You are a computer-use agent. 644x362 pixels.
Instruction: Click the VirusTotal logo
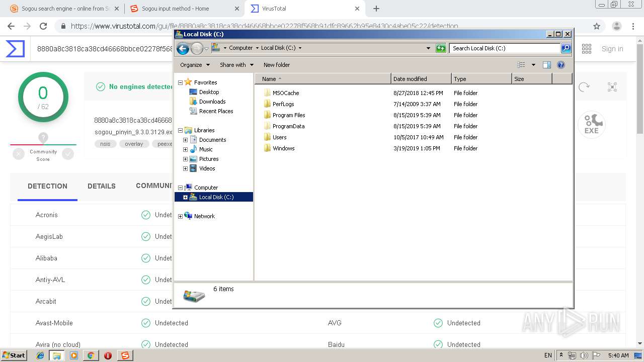click(15, 49)
